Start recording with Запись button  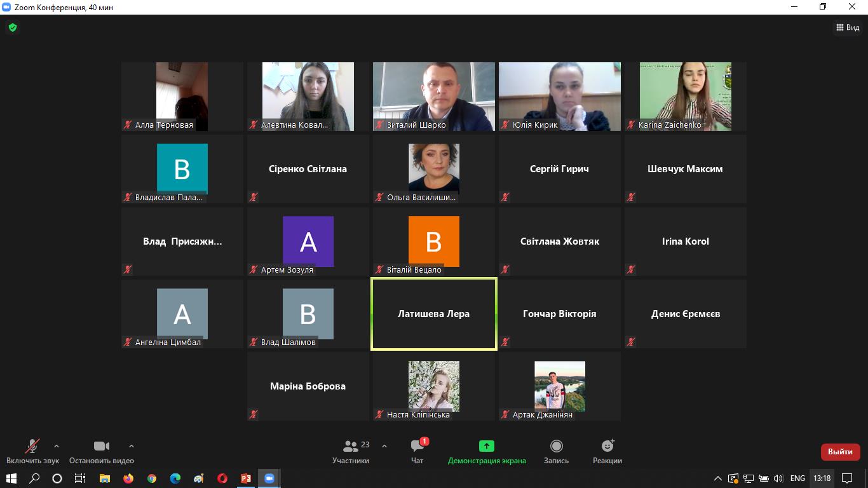point(556,451)
